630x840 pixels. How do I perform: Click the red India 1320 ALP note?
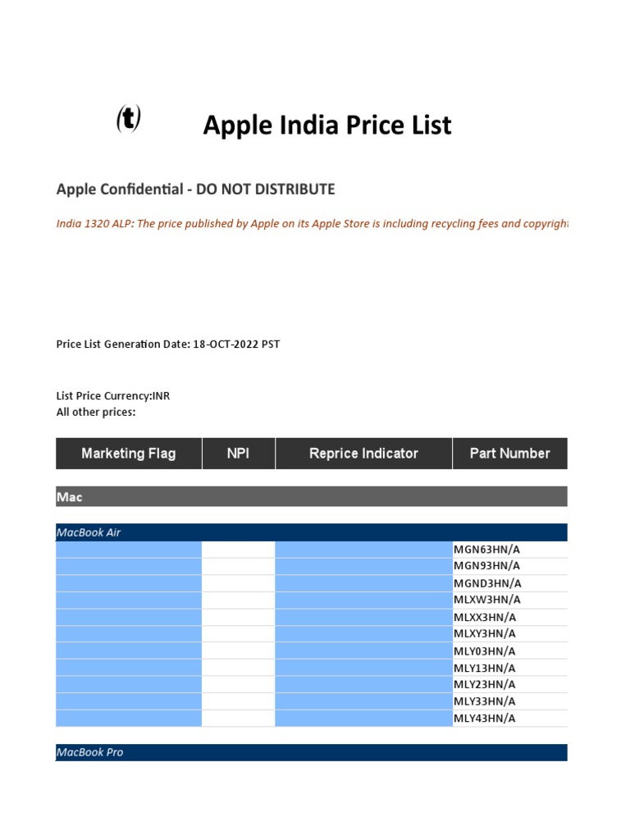(312, 223)
